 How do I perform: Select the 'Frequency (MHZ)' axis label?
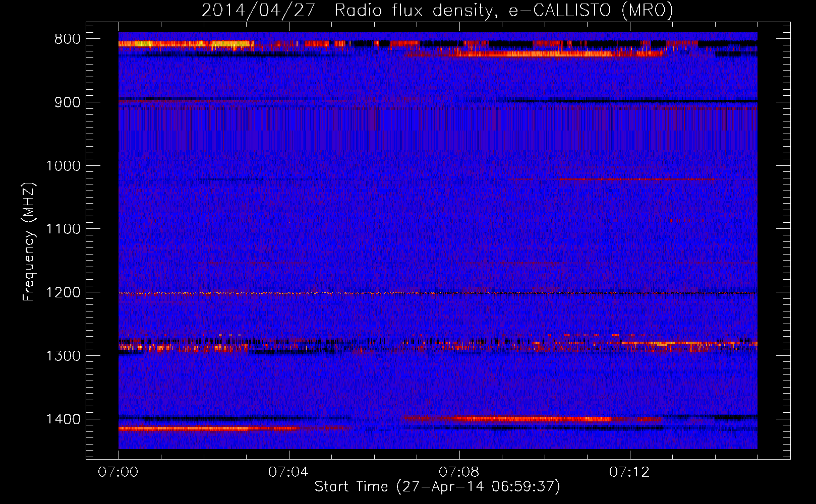point(29,242)
